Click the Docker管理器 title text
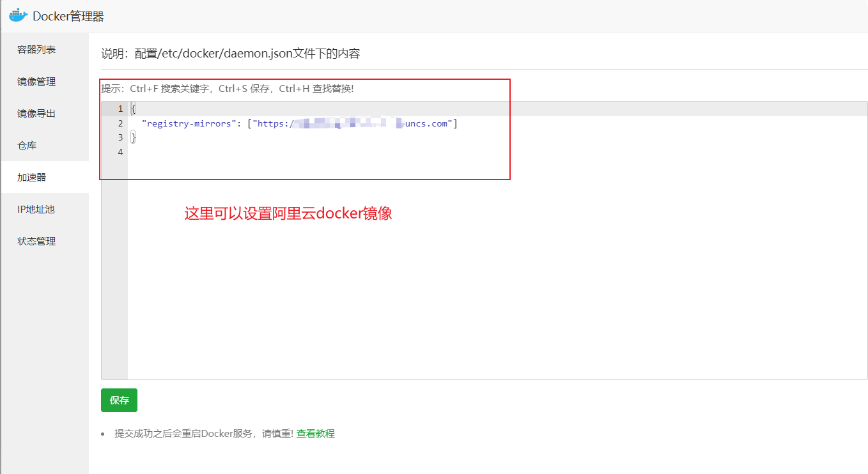The width and height of the screenshot is (868, 474). [68, 17]
